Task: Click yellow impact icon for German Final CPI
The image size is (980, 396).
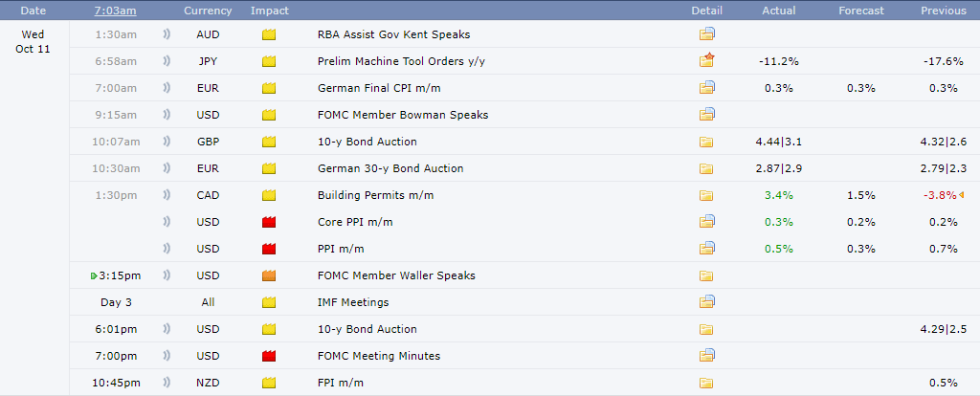Action: pos(269,88)
